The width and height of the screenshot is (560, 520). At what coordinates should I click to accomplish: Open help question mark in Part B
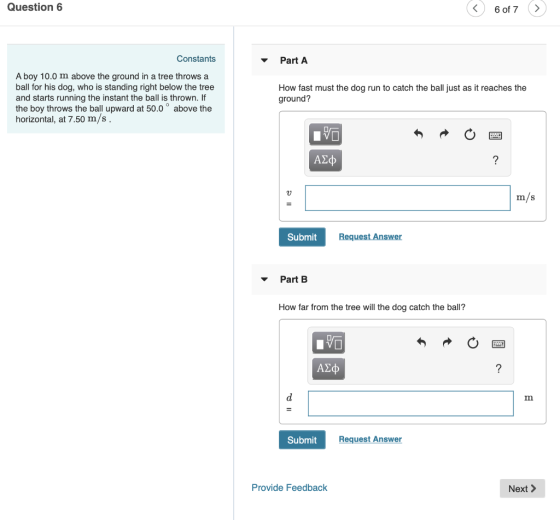pos(499,369)
